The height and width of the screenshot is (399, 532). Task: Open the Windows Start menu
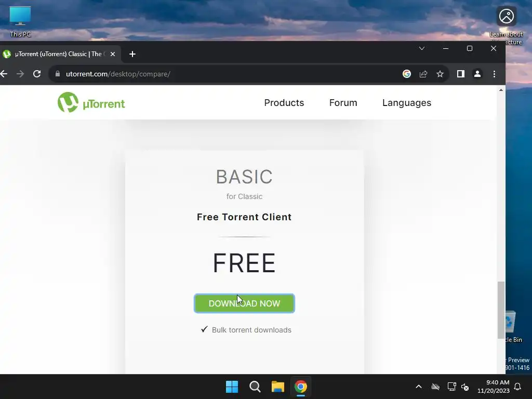pyautogui.click(x=232, y=387)
